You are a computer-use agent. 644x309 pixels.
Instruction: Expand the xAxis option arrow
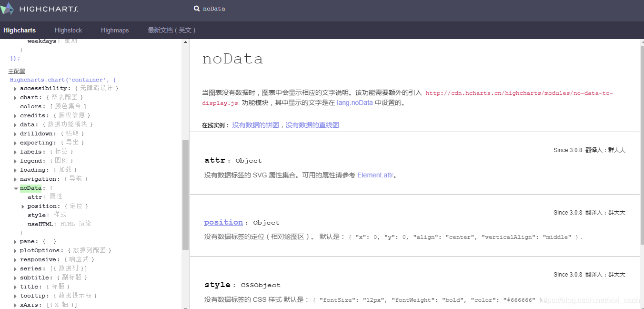click(15, 305)
